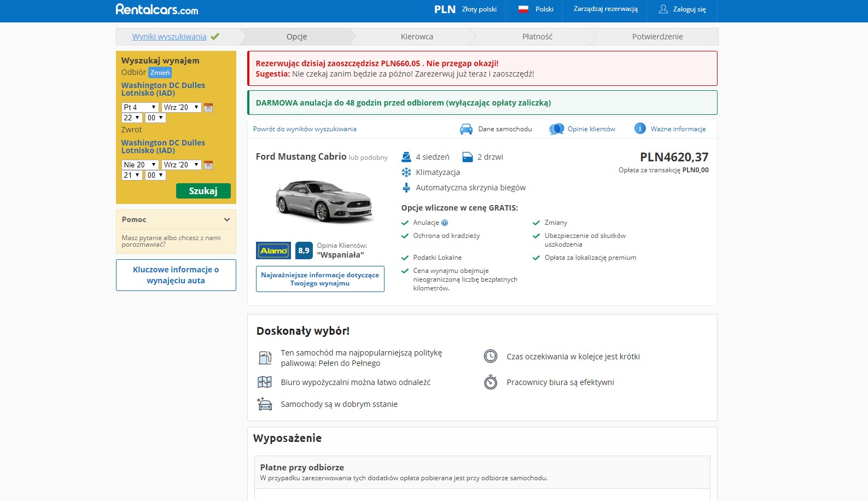Open the return day dropdown Nie 20

tap(140, 165)
